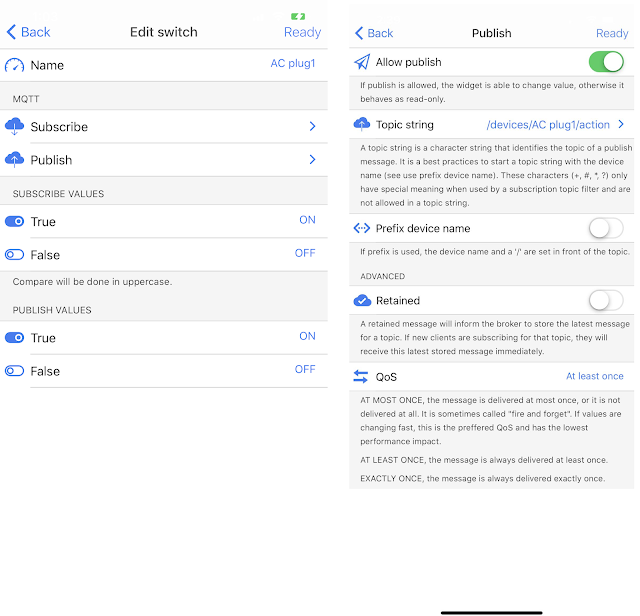Select the Name row
640x616 pixels.
164,65
